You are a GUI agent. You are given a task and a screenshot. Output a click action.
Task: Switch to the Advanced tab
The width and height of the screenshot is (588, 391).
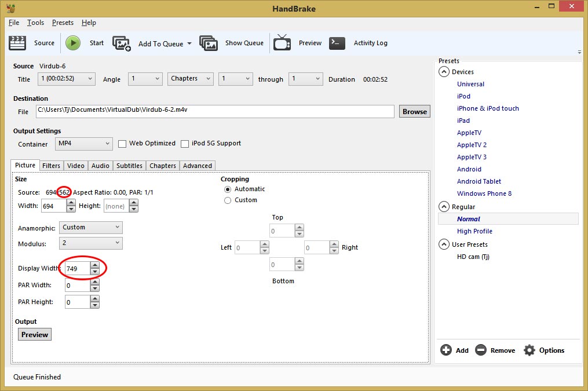click(x=198, y=166)
